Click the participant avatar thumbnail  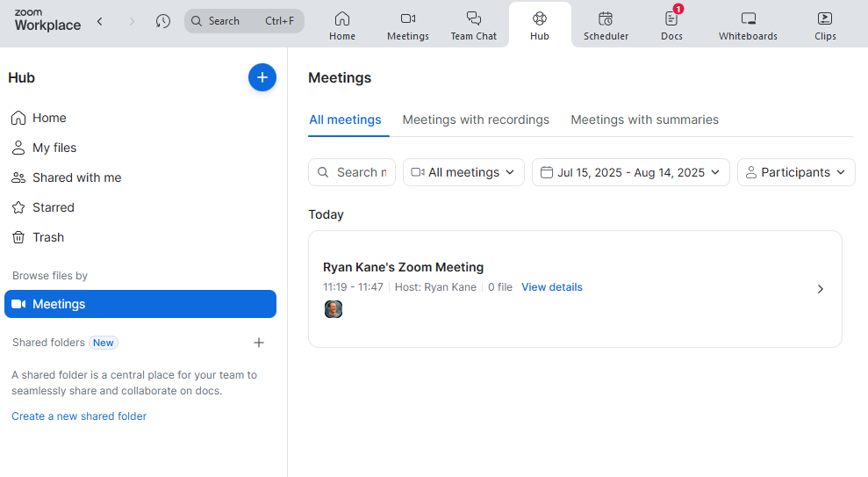tap(334, 309)
